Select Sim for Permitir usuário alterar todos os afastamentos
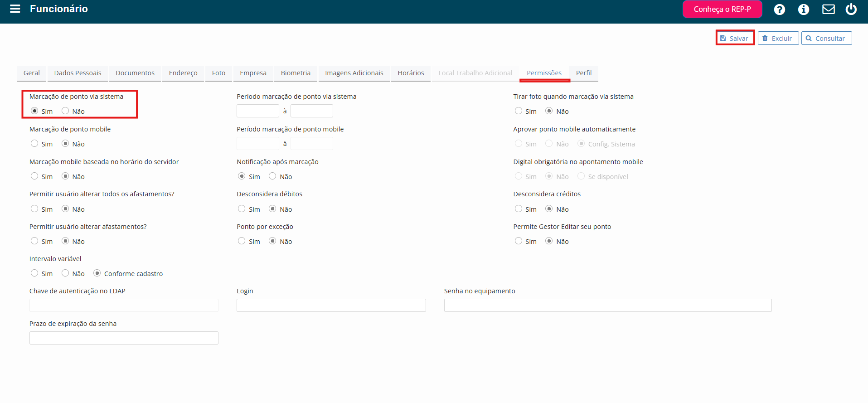The image size is (868, 403). tap(34, 209)
